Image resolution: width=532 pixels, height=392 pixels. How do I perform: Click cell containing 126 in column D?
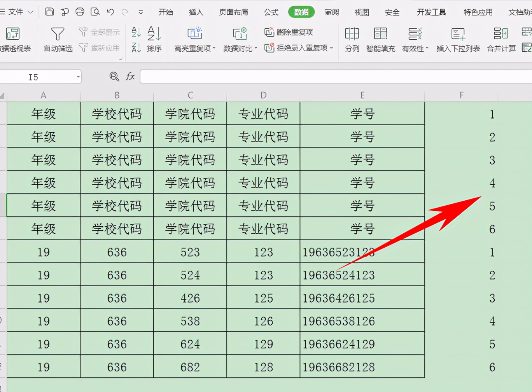[x=263, y=321]
